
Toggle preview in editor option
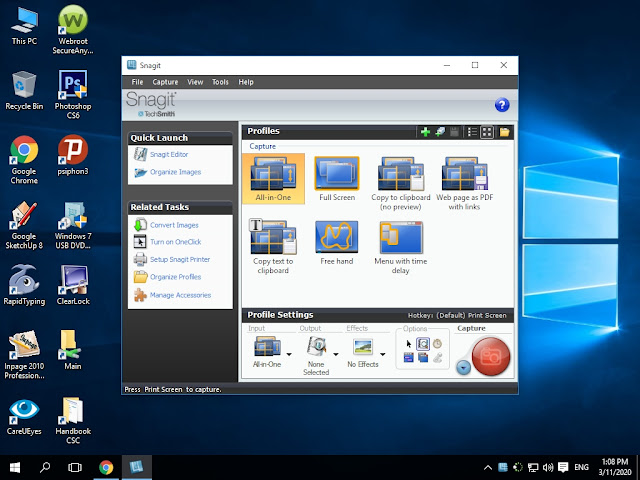(x=423, y=344)
